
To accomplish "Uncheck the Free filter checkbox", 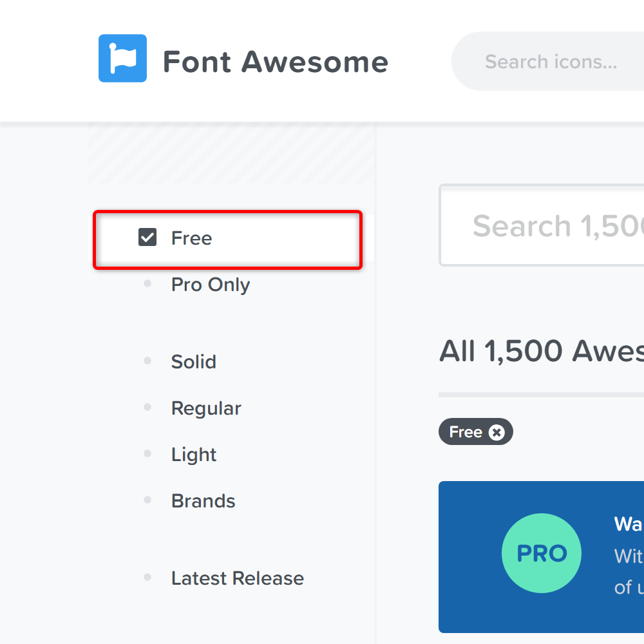I will click(147, 237).
